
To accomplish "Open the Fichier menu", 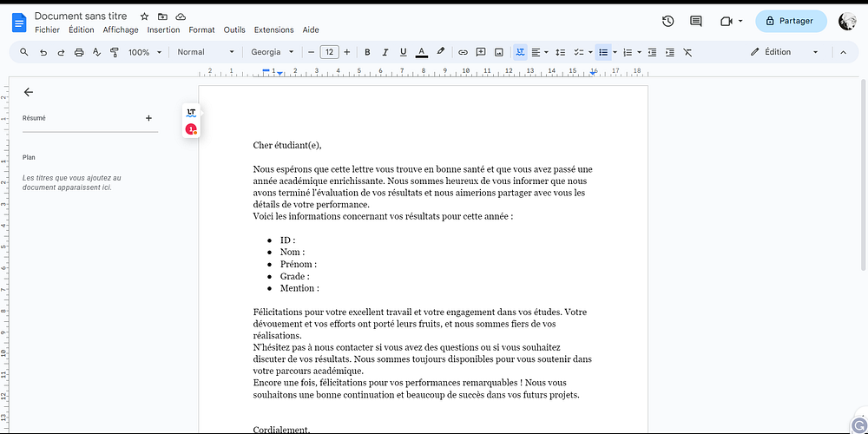I will pos(47,30).
